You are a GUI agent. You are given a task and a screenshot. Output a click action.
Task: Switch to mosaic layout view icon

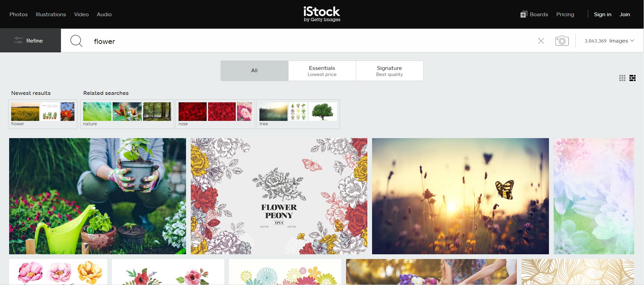pos(632,78)
